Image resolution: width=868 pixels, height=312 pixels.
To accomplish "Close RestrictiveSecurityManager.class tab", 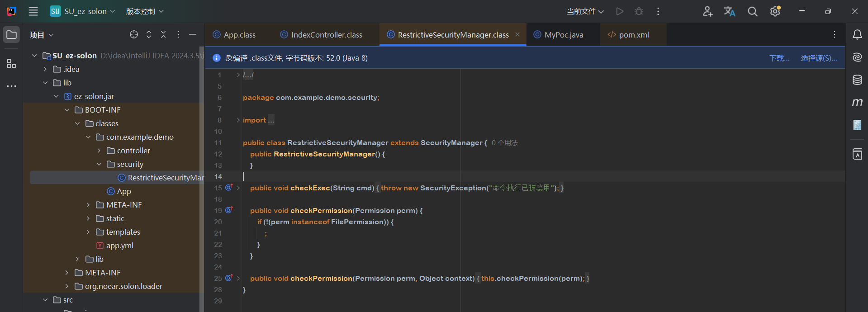I will (517, 34).
